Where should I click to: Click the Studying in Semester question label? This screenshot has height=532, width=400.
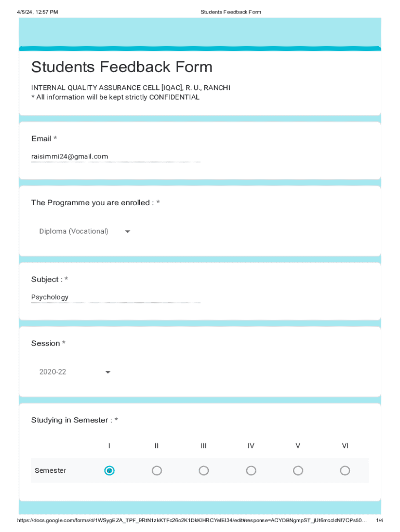pyautogui.click(x=74, y=420)
